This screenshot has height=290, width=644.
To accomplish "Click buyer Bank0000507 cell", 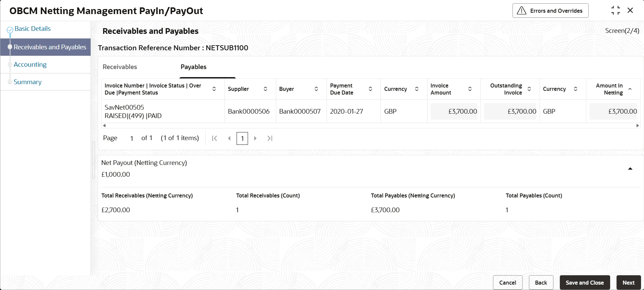I will click(301, 111).
